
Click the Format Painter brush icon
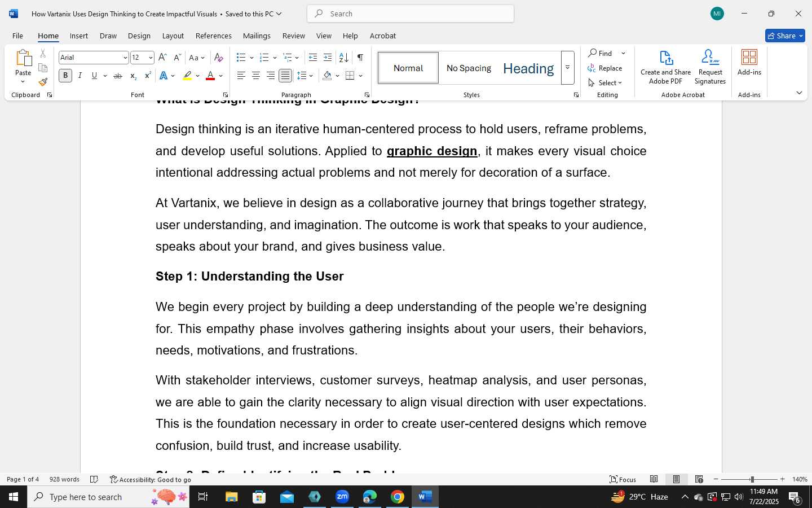43,82
